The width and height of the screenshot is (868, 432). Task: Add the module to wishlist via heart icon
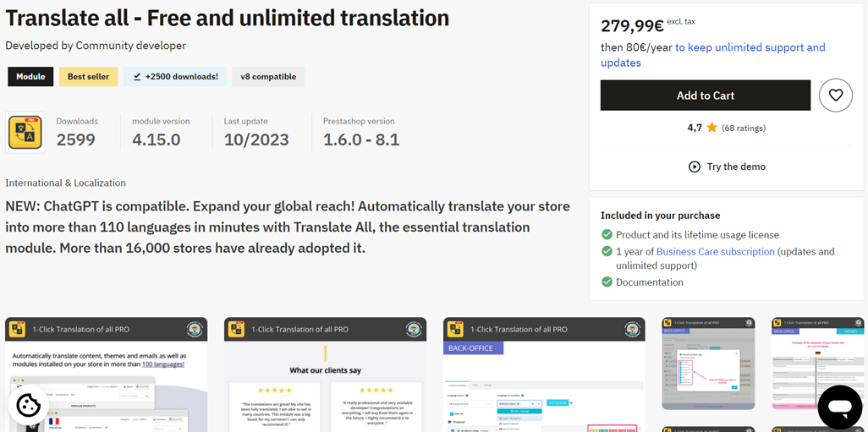(835, 96)
